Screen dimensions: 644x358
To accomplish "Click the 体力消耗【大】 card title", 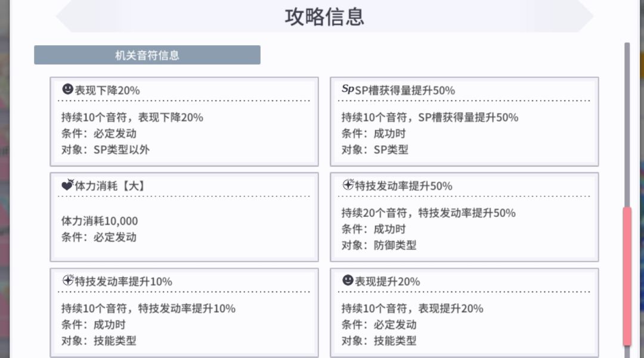I will [x=110, y=186].
